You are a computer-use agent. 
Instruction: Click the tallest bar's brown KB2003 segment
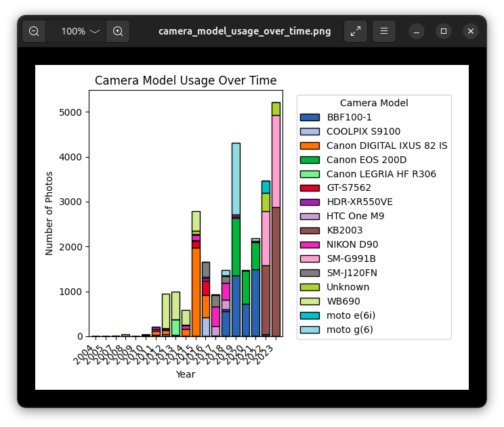click(x=276, y=272)
